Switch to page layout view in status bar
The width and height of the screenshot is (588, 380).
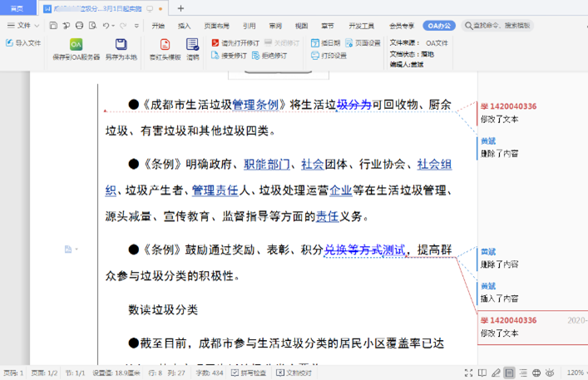tap(509, 373)
